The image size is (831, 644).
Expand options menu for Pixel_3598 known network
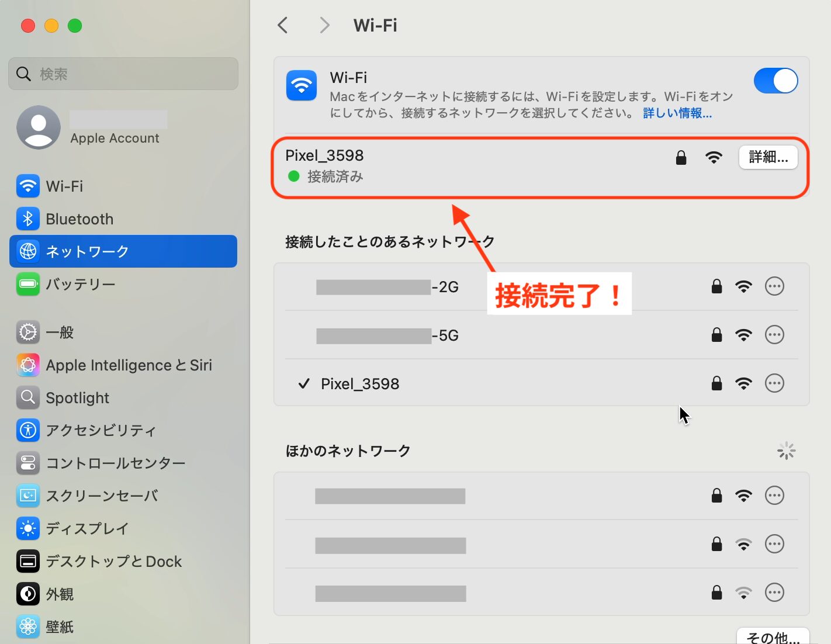click(x=774, y=383)
